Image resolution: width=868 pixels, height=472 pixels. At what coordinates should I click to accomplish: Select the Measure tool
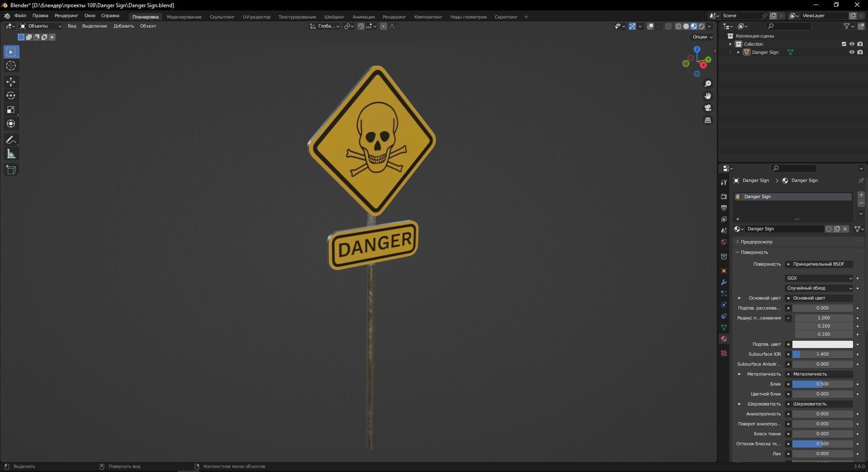[11, 154]
